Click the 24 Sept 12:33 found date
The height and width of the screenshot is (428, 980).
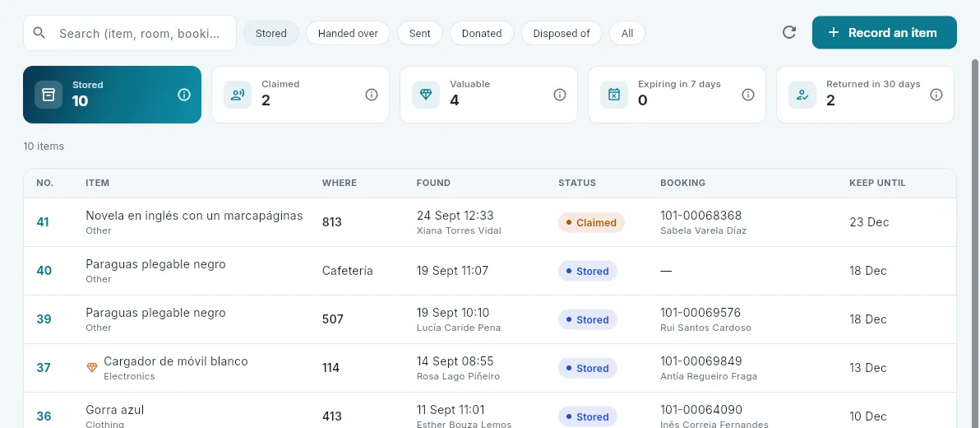(455, 216)
